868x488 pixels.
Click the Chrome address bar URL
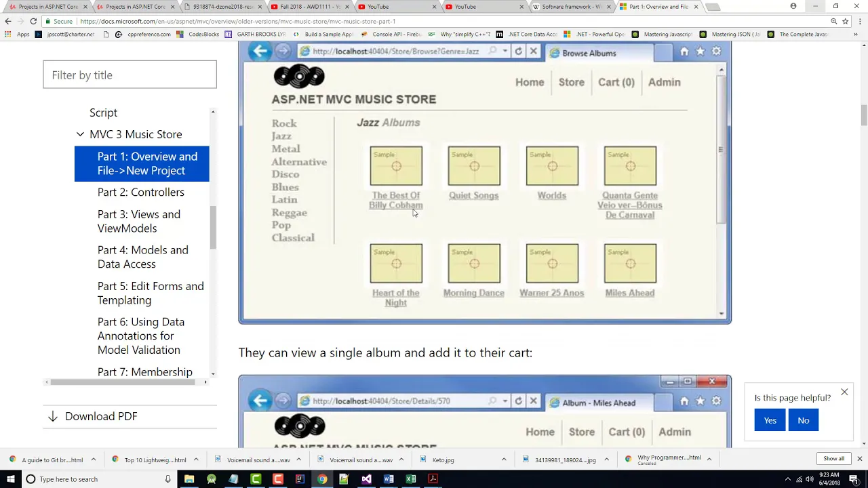coord(237,21)
